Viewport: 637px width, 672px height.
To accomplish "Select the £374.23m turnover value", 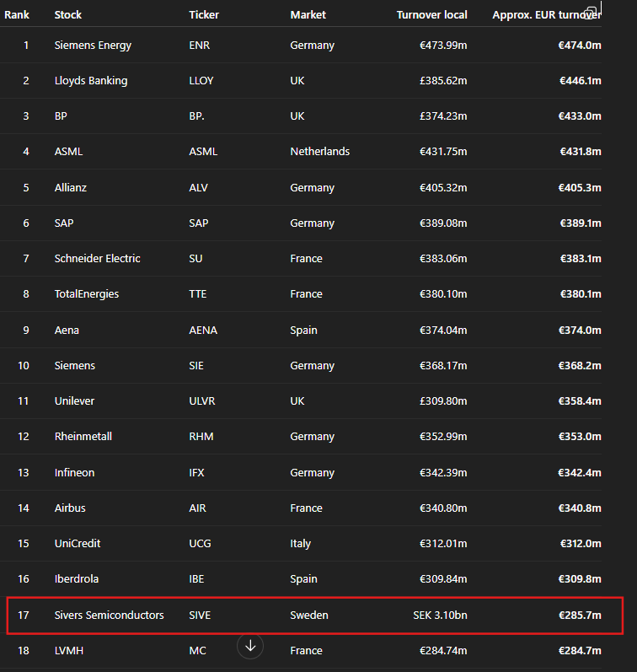I will pyautogui.click(x=443, y=116).
